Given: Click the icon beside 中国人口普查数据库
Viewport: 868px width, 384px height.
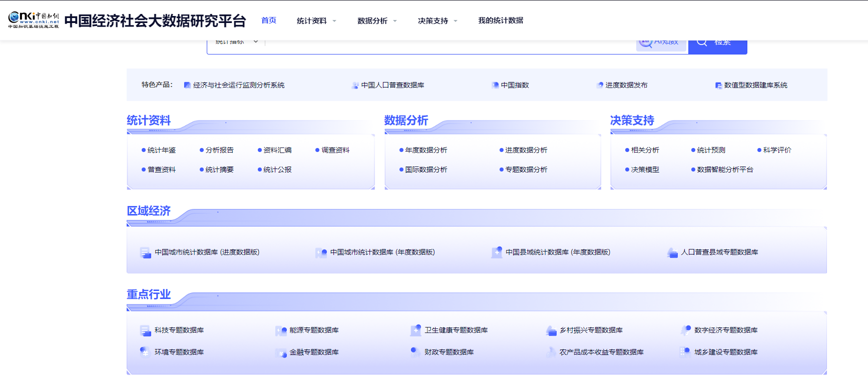Looking at the screenshot, I should point(355,85).
